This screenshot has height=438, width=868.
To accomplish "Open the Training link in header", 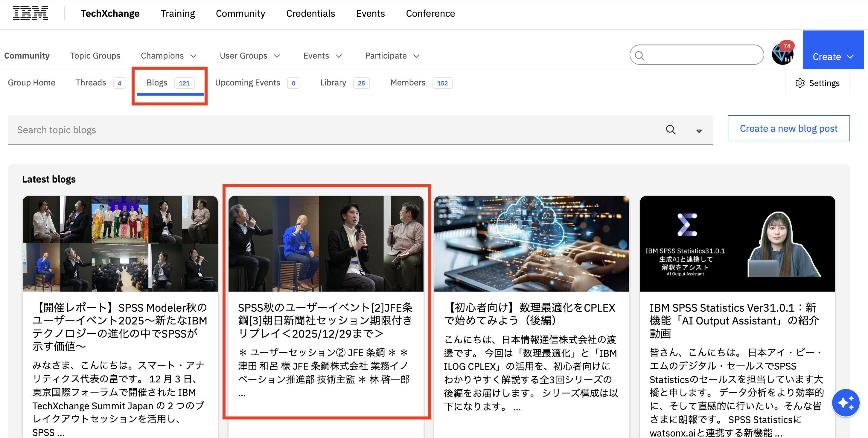I will tap(178, 13).
